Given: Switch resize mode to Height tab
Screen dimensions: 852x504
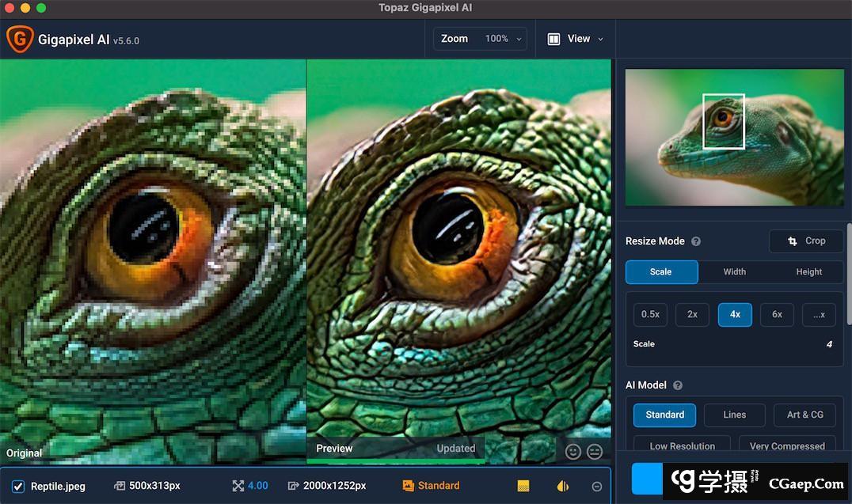Looking at the screenshot, I should (808, 271).
